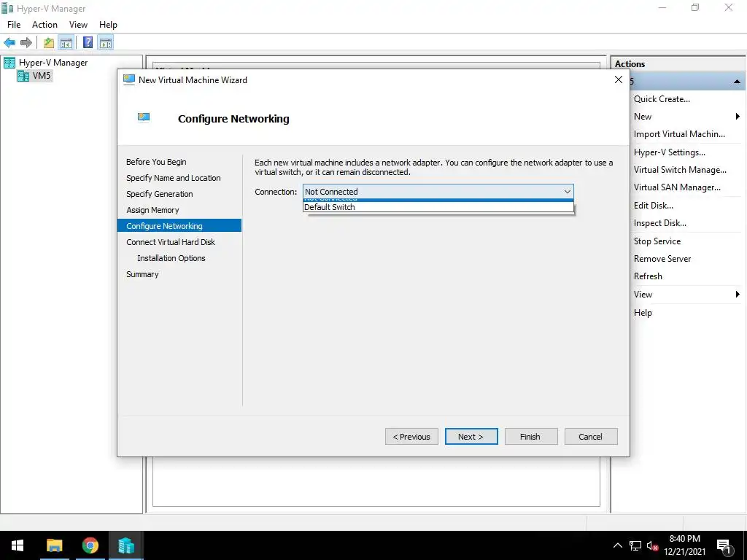
Task: Click the Next > button
Action: pyautogui.click(x=471, y=437)
